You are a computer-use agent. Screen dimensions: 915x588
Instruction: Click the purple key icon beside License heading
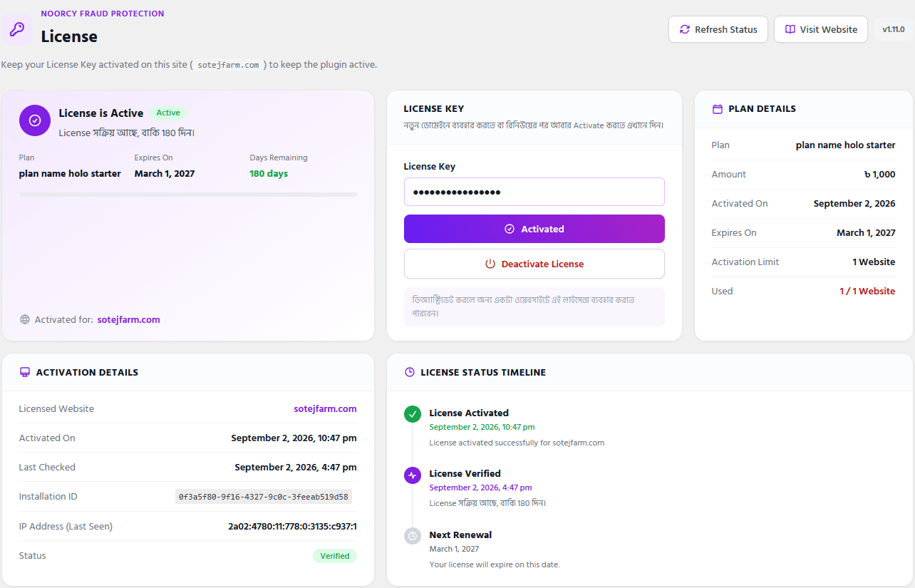(x=16, y=29)
